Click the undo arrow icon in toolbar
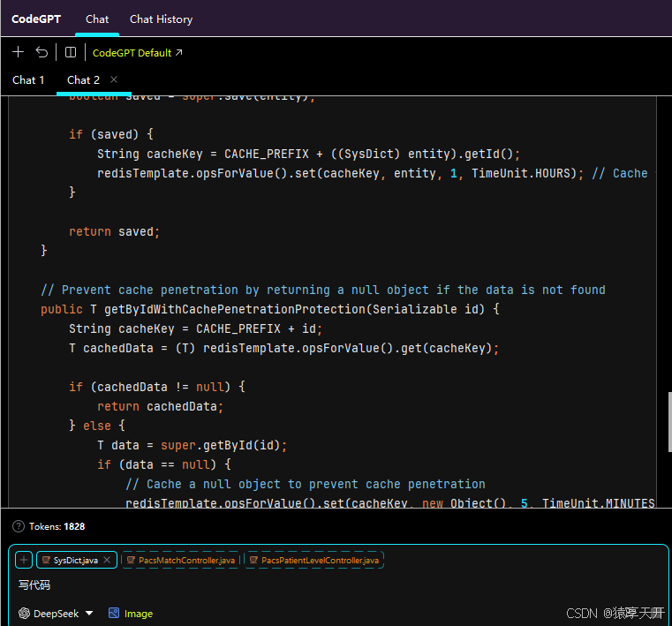This screenshot has height=626, width=672. [x=42, y=52]
